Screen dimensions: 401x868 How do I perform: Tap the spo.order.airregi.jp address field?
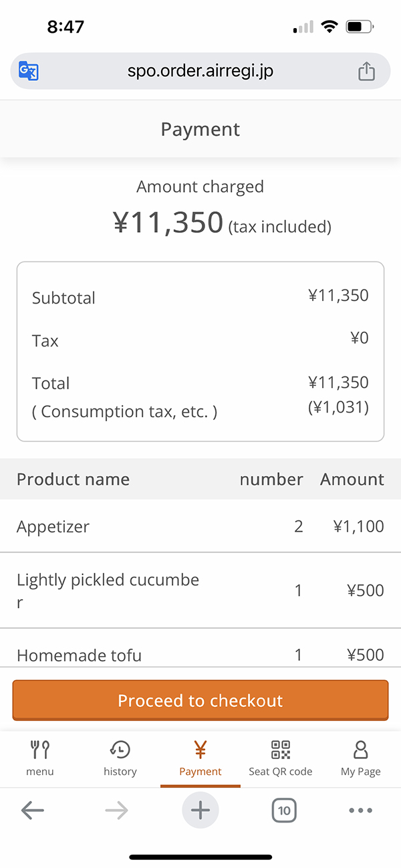pos(200,71)
